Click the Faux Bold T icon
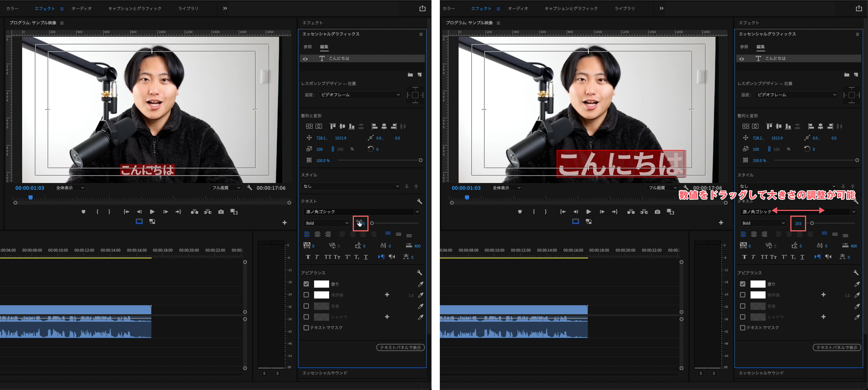 pos(308,257)
